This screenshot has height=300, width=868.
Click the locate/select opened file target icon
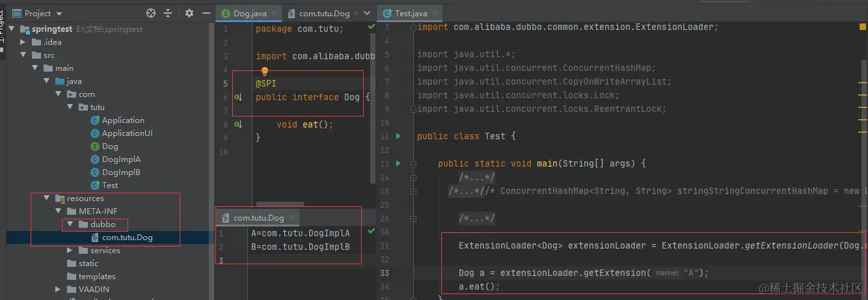[x=151, y=13]
